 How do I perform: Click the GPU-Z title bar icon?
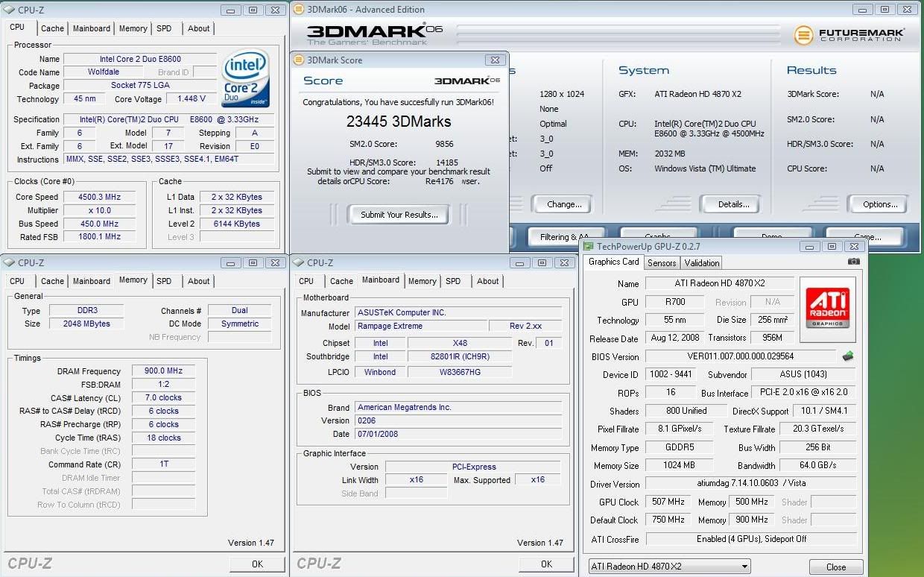coord(588,247)
